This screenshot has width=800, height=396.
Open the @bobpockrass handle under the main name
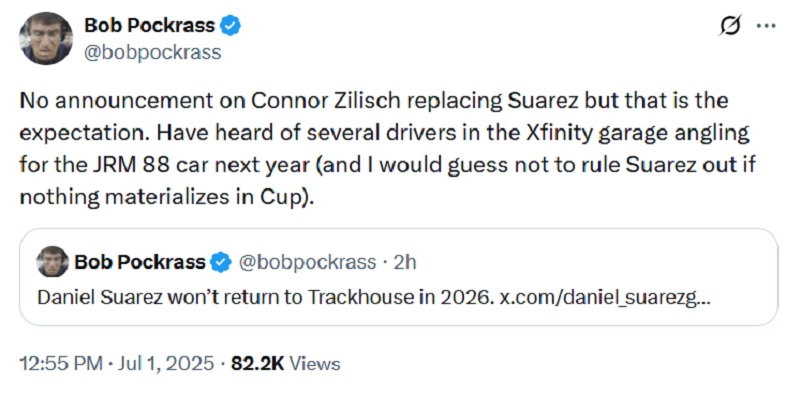tap(153, 53)
